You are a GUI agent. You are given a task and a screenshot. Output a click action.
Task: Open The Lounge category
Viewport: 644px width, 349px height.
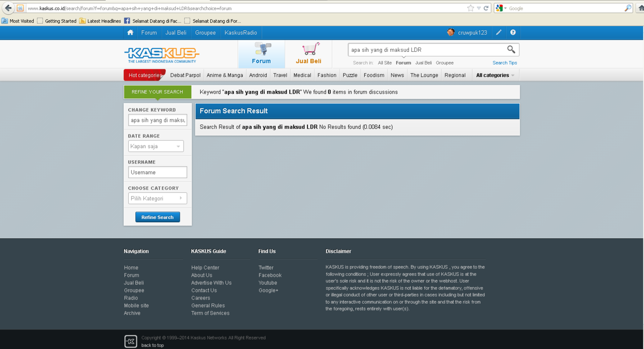(424, 75)
